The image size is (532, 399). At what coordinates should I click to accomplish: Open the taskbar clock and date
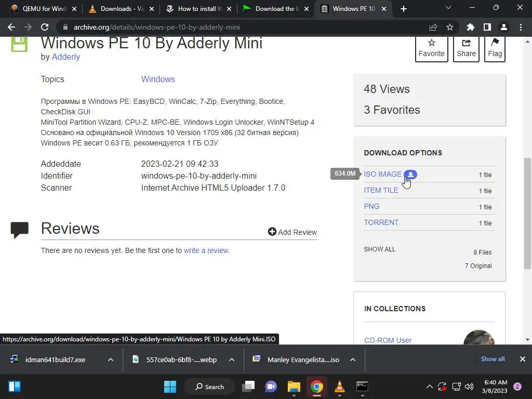coord(495,387)
